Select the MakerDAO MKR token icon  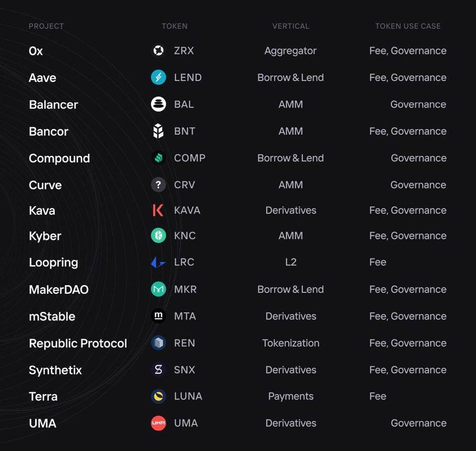[158, 289]
